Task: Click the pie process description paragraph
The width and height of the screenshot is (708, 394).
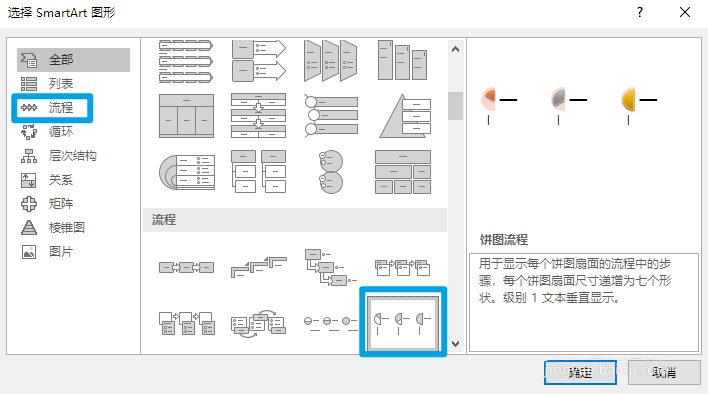Action: point(575,281)
